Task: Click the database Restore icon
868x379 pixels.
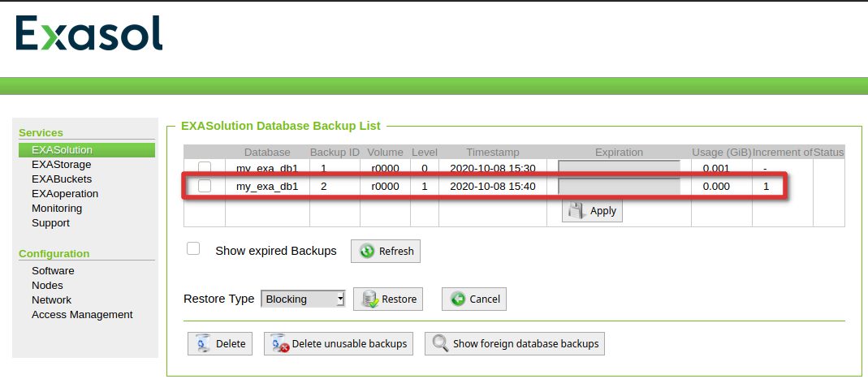Action: [370, 299]
